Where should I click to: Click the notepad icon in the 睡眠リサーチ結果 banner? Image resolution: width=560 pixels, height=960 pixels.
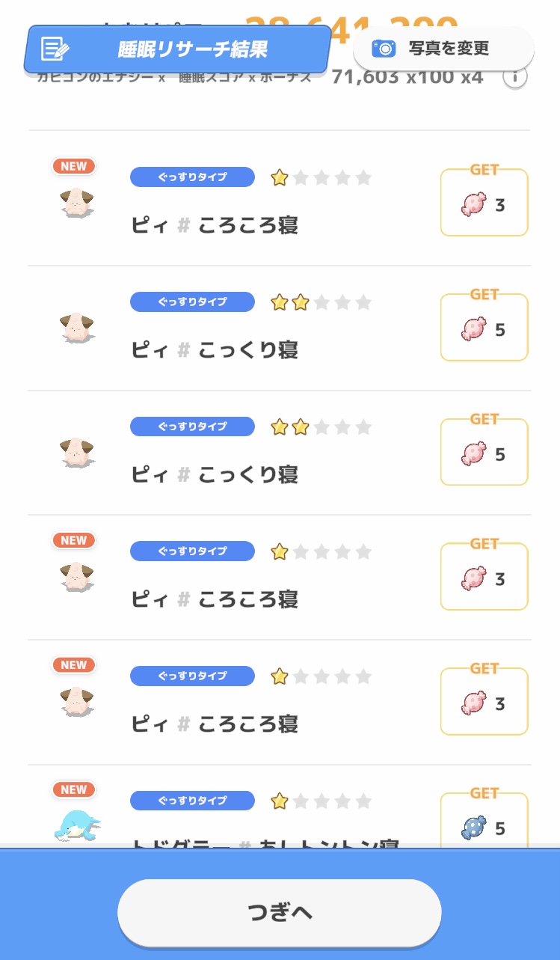(x=55, y=49)
